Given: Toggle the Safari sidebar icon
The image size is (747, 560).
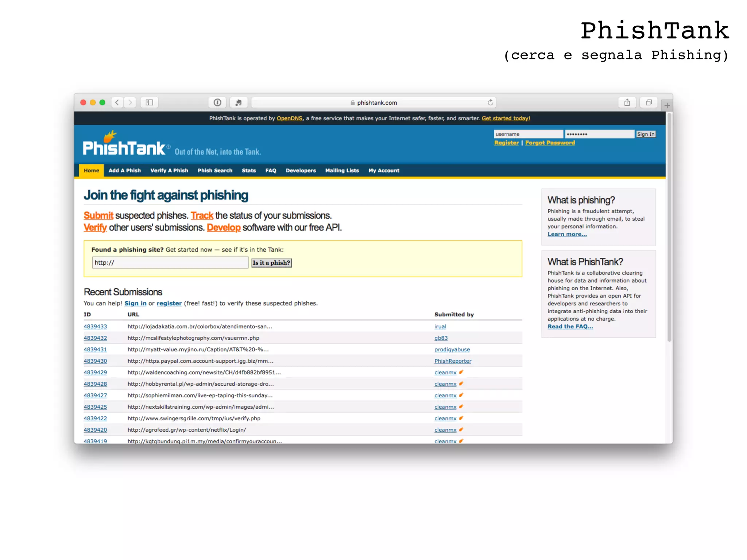Looking at the screenshot, I should [x=149, y=102].
